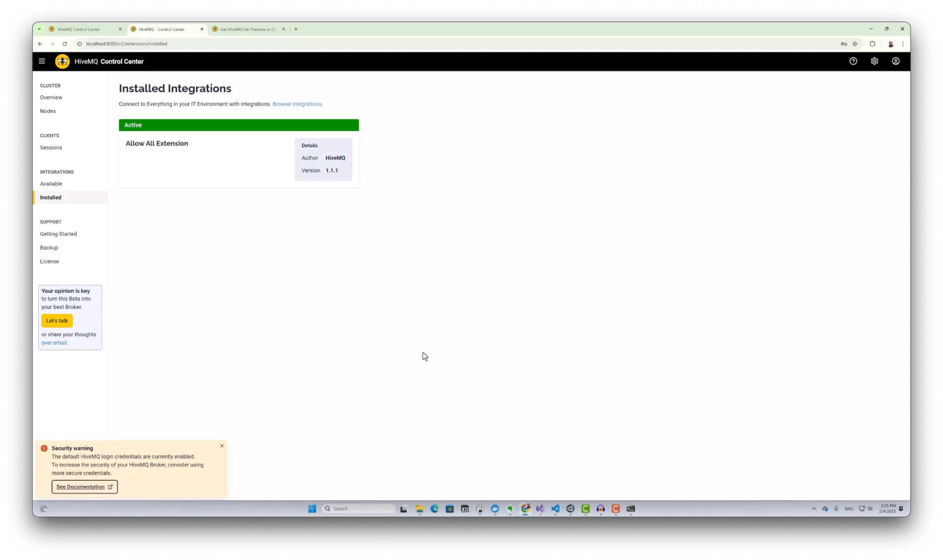
Task: Go back in browser history
Action: tap(40, 44)
